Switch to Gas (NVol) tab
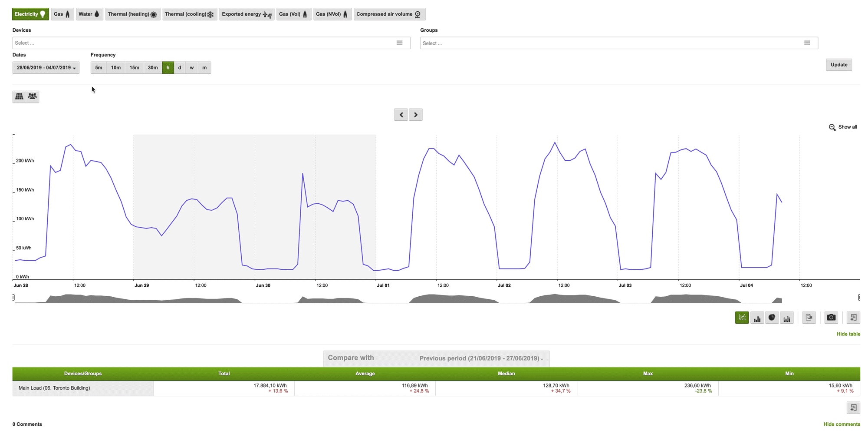The height and width of the screenshot is (434, 868). pos(332,14)
